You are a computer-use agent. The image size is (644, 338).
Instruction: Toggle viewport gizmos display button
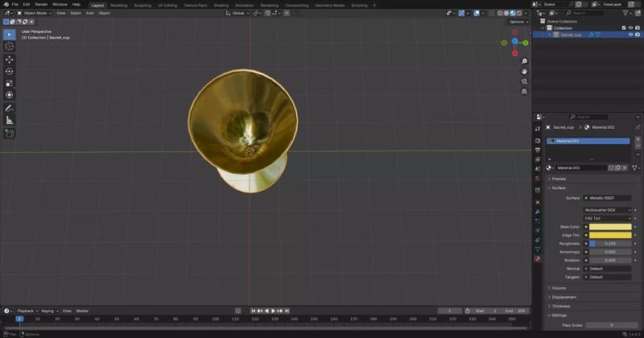[461, 13]
